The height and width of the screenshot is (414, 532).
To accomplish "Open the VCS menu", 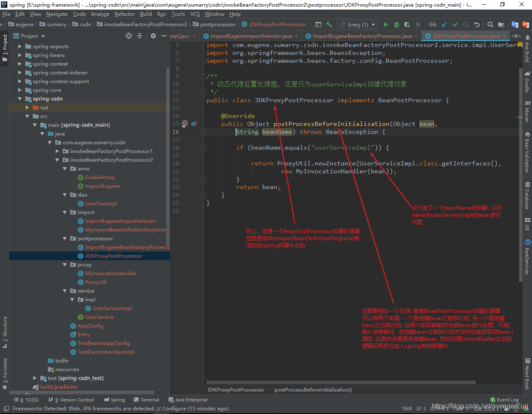I will pos(195,14).
